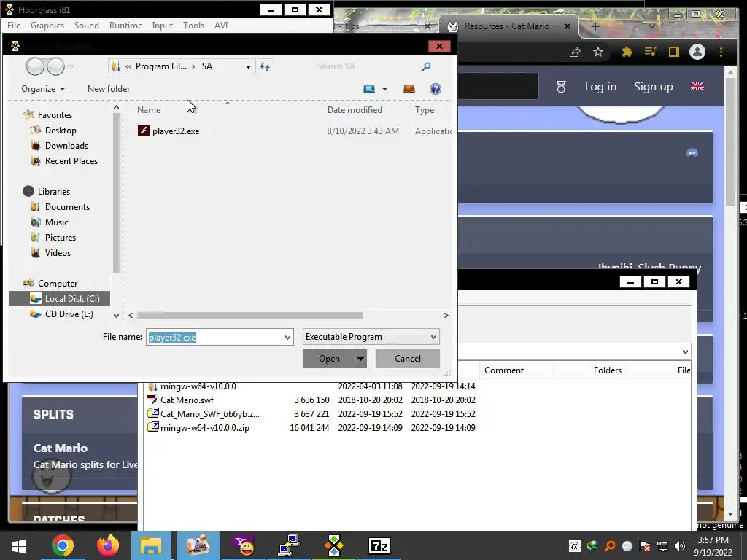Open Firefox from the taskbar
Screen dimensions: 747x560
pyautogui.click(x=108, y=545)
